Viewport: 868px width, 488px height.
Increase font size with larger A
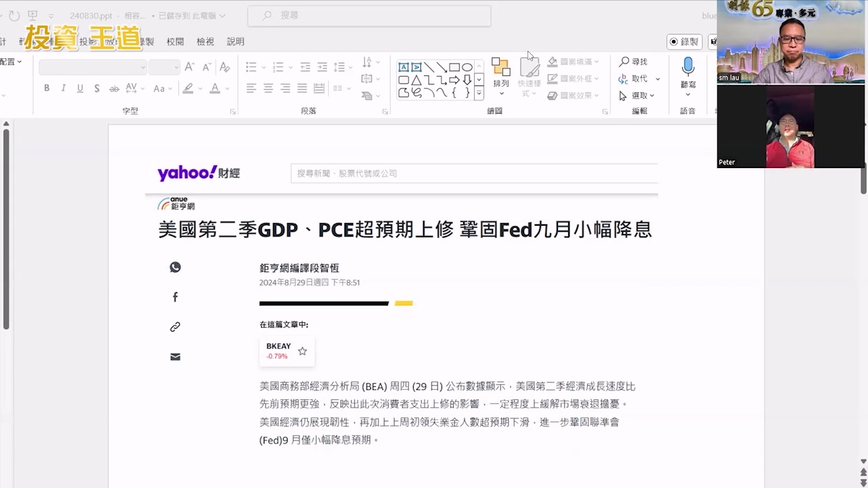(190, 67)
